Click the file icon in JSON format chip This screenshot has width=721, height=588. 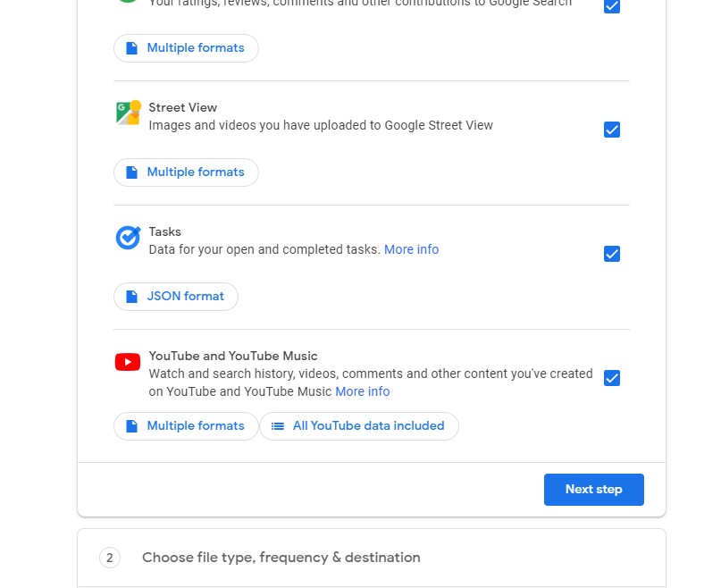[132, 297]
